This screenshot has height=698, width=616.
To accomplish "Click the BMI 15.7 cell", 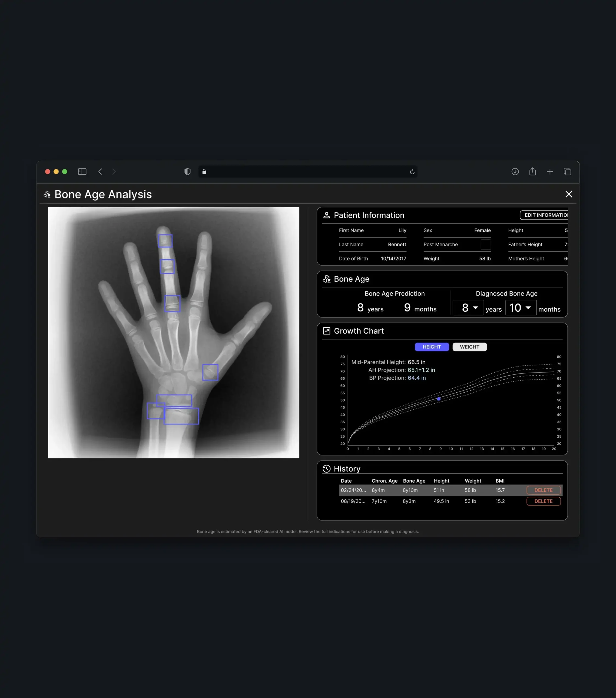I will pos(500,490).
